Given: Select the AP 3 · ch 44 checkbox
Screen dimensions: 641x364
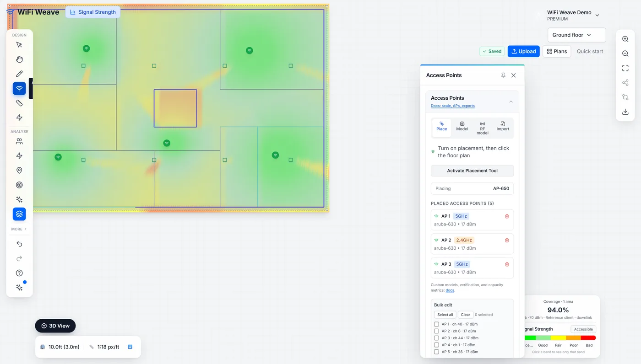Looking at the screenshot, I should 436,338.
